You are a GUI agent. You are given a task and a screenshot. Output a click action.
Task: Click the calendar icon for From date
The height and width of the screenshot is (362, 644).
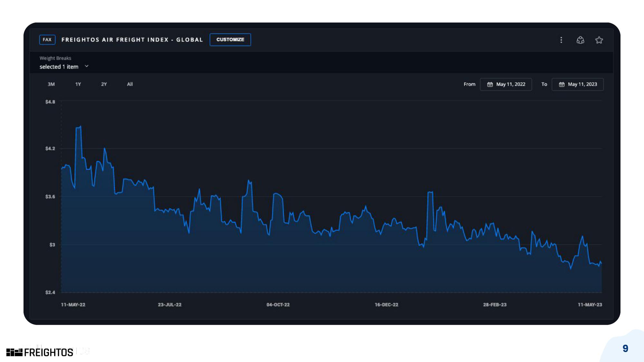pos(490,84)
